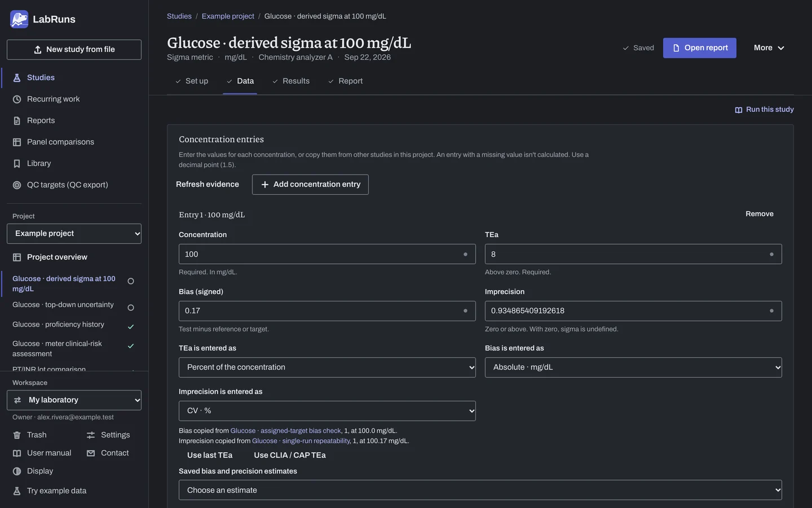Switch to the Set up tab

192,81
